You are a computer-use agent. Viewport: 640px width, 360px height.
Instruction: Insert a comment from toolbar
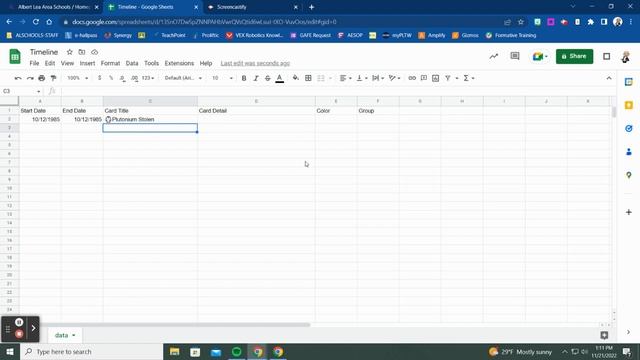424,78
